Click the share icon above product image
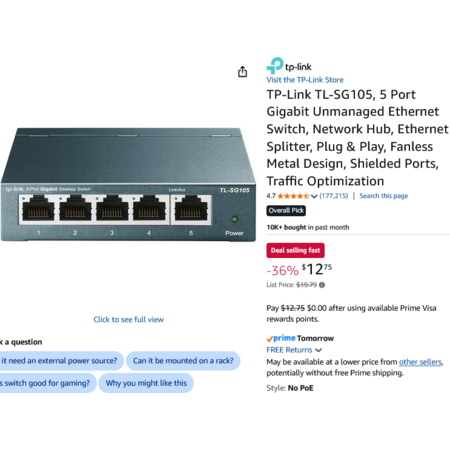This screenshot has width=450, height=450. (x=242, y=71)
